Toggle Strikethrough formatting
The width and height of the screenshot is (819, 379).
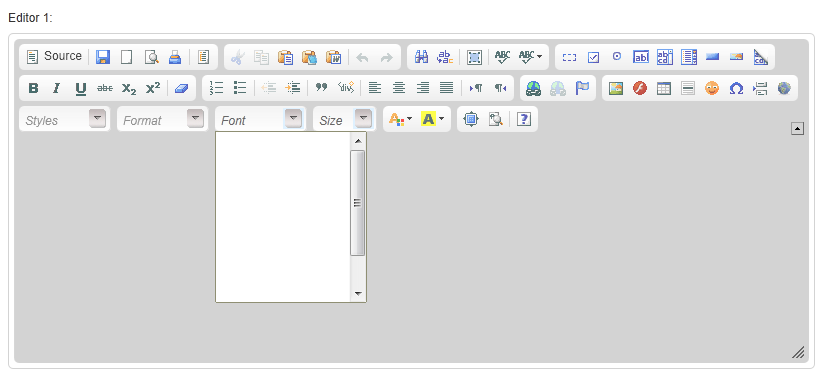coord(104,88)
